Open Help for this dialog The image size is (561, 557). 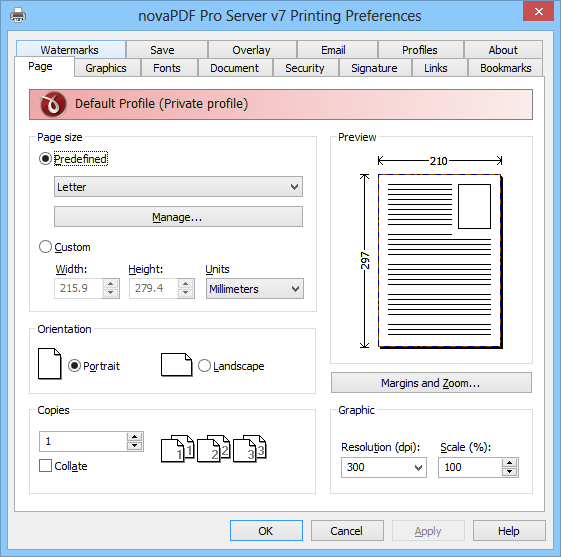click(x=509, y=531)
